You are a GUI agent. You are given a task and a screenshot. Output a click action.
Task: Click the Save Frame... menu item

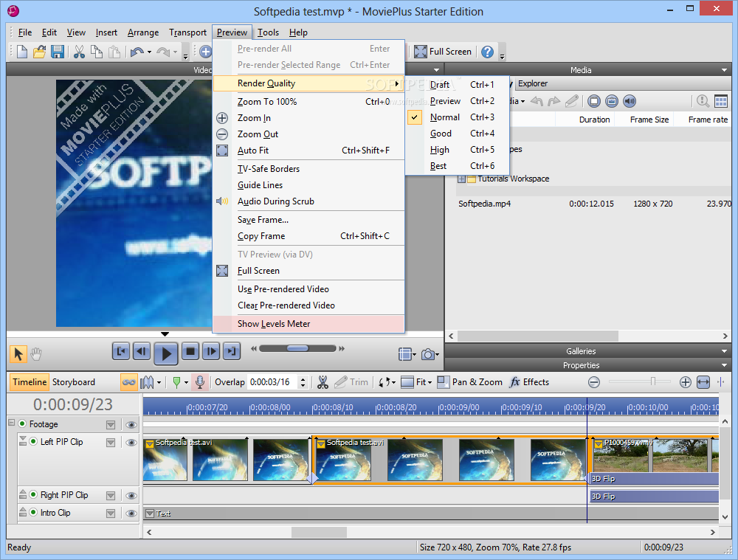(x=308, y=220)
